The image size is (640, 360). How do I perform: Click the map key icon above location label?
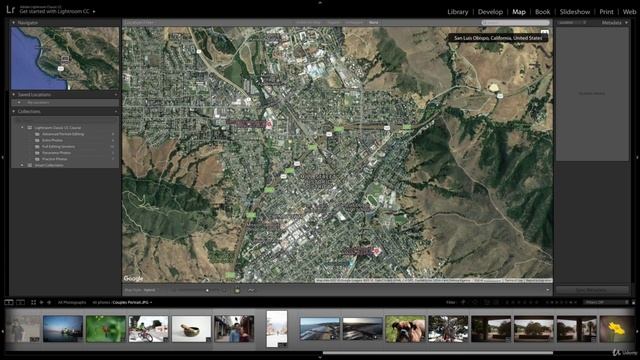[544, 31]
